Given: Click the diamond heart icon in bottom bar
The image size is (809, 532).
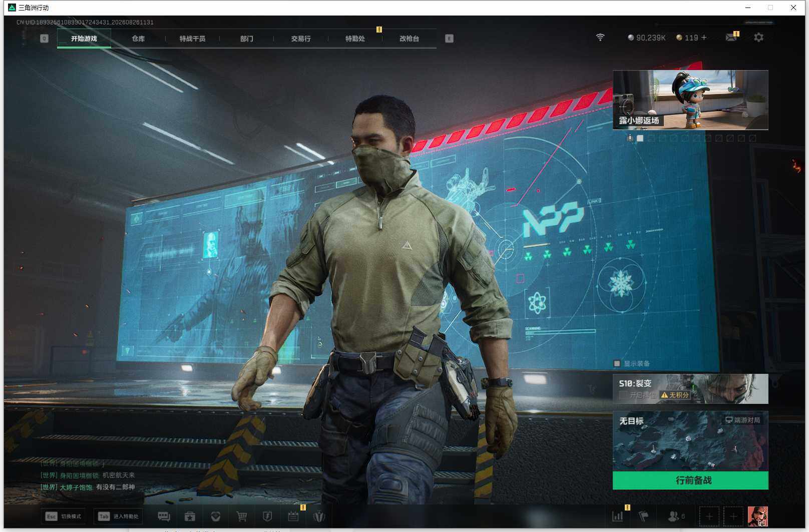Looking at the screenshot, I should tap(216, 516).
